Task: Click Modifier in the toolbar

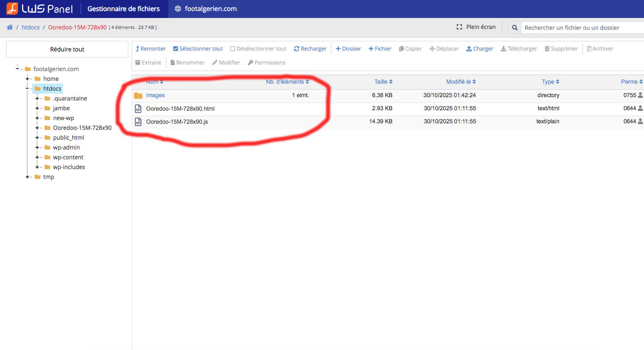Action: (x=226, y=62)
